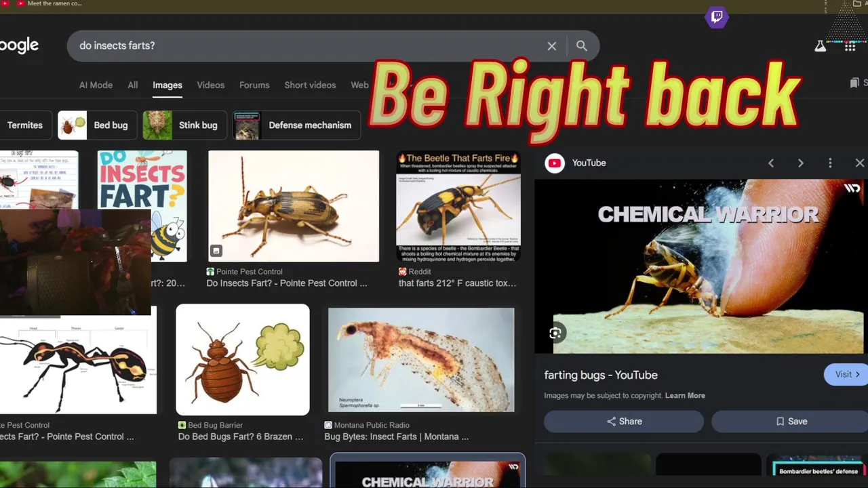Open the three-dot menu in preview panel
This screenshot has width=868, height=488.
point(830,163)
